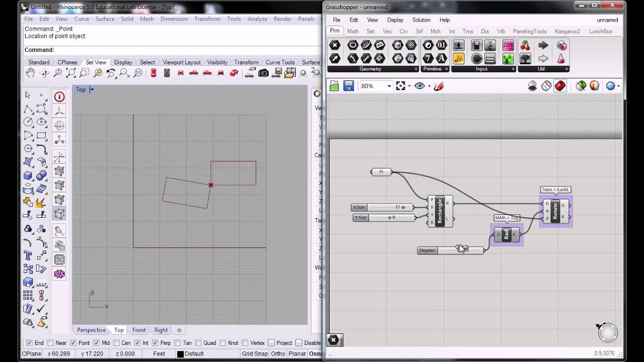Viewport: 644px width, 362px height.
Task: Toggle the Perp object snap checkbox
Action: (155, 343)
